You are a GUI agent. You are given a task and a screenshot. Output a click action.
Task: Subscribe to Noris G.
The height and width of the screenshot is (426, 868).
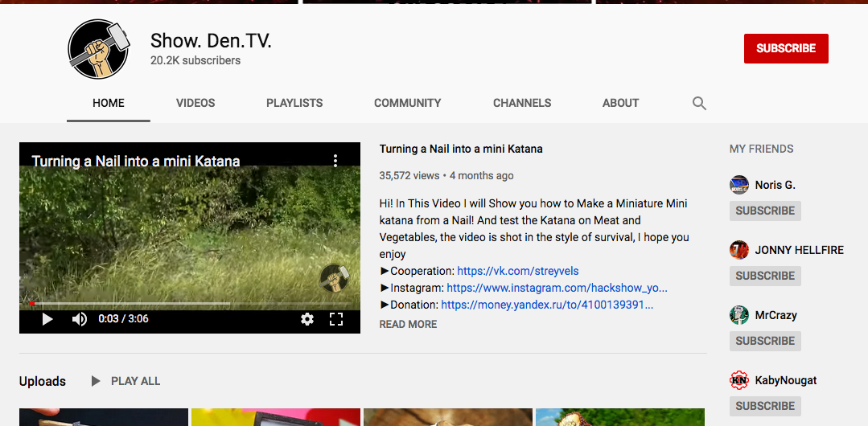pyautogui.click(x=765, y=211)
